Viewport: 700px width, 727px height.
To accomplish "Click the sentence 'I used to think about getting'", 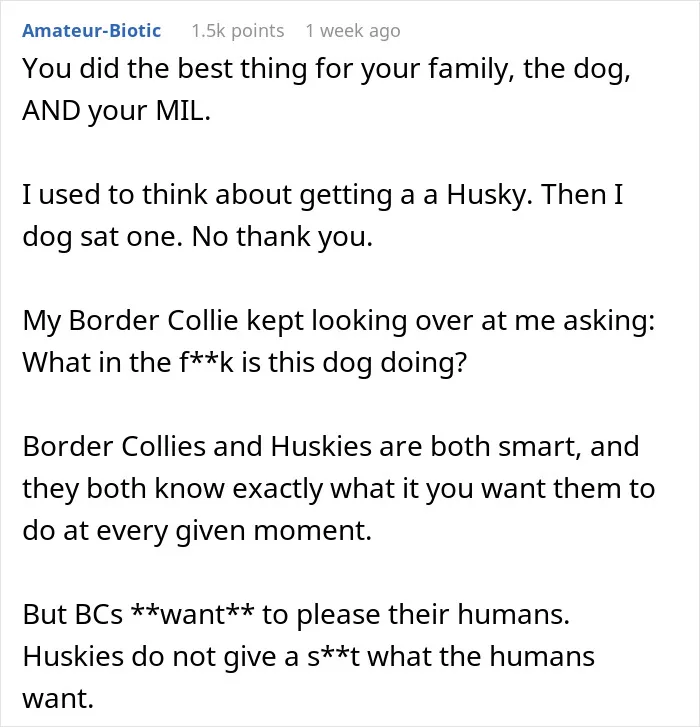I will (323, 194).
